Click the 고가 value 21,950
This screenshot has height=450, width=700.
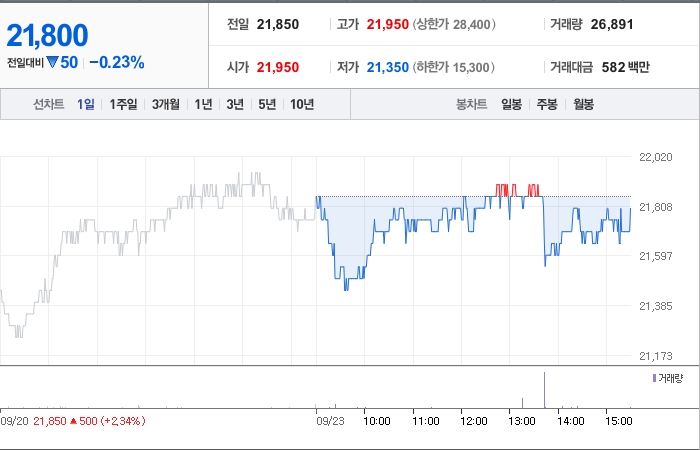click(x=388, y=24)
